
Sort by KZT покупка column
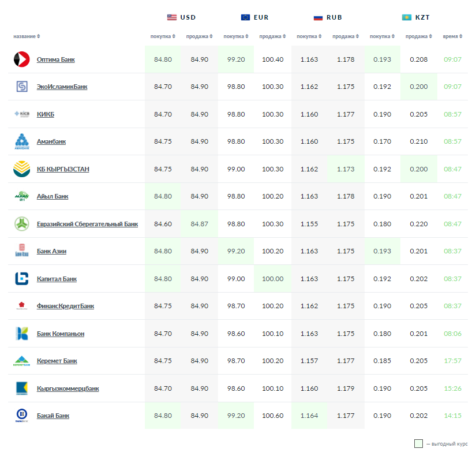click(381, 36)
